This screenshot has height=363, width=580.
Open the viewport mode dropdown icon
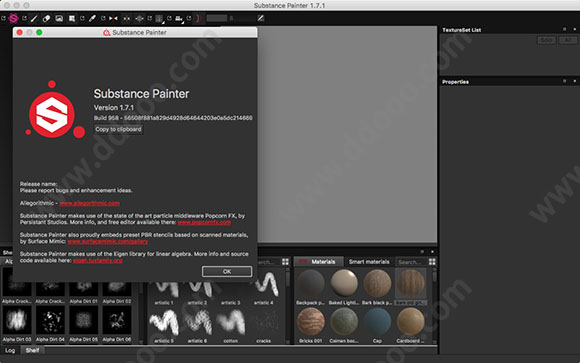click(x=159, y=19)
